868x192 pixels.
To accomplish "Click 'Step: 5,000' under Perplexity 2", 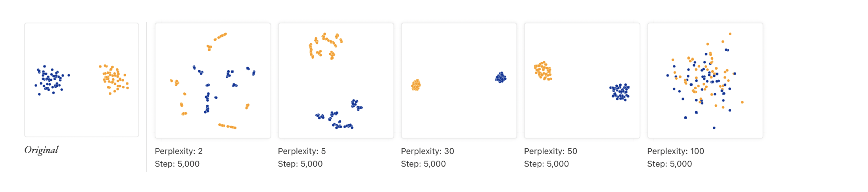I will (177, 164).
